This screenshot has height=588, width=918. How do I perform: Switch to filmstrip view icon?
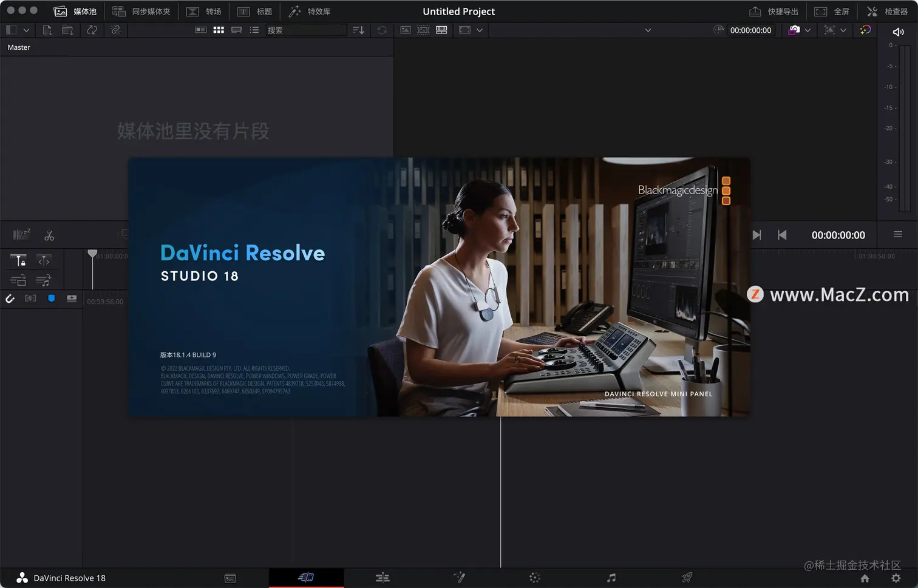(x=237, y=30)
